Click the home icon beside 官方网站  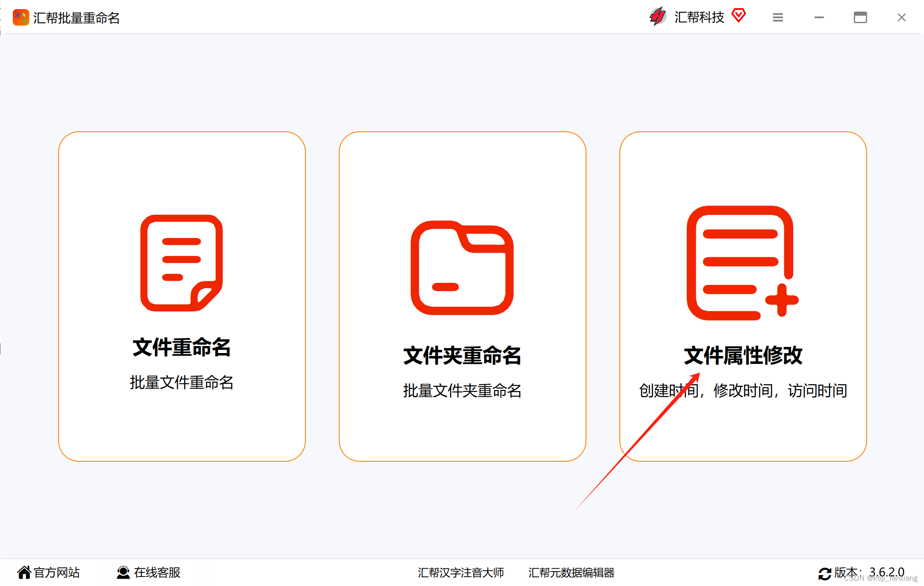point(24,572)
